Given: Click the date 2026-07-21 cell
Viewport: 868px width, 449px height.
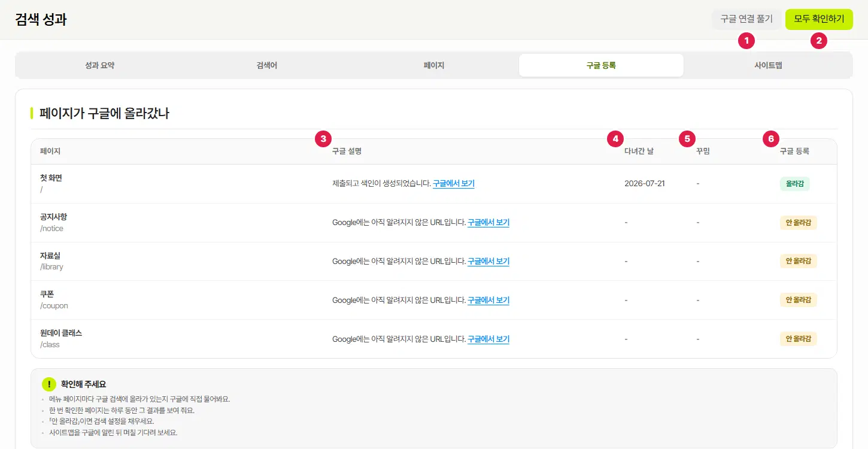Looking at the screenshot, I should point(644,184).
